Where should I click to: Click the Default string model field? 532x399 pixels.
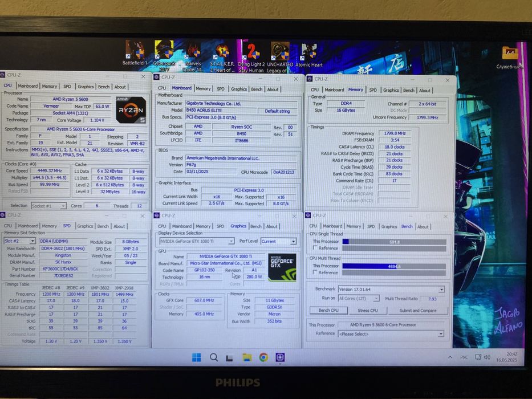277,111
